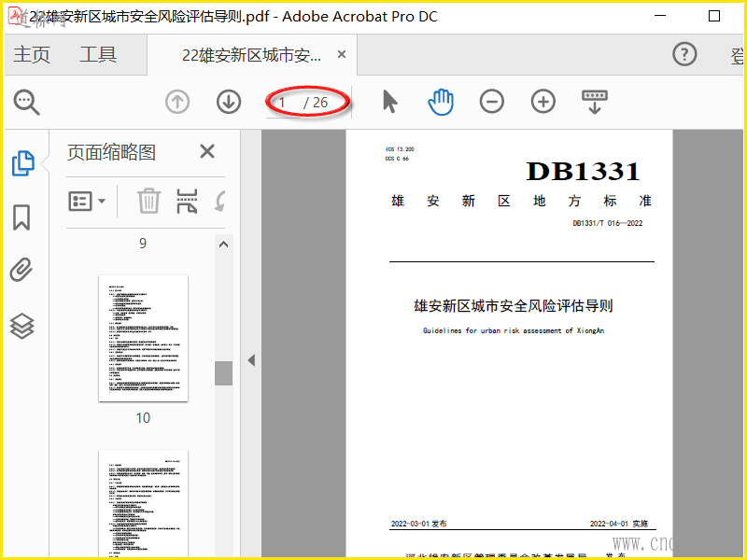Open the bookmarks sidebar panel

click(21, 217)
